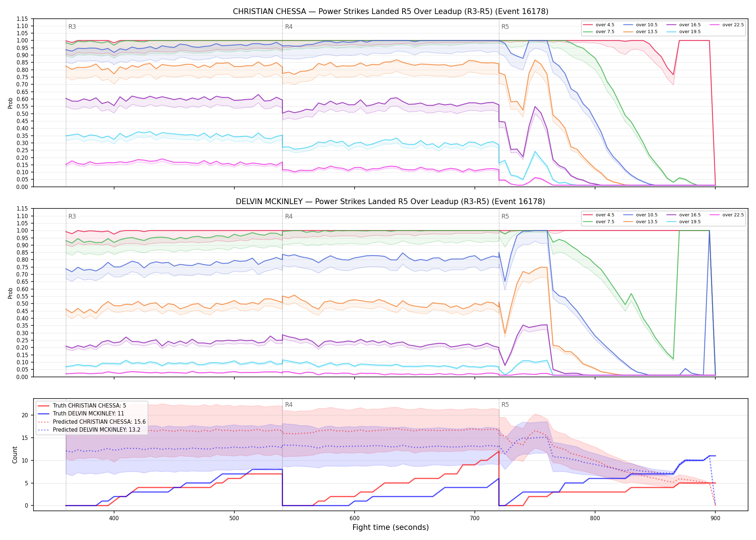Click the DELVIN MCKINLEY chart title
This screenshot has width=756, height=540.
tap(391, 202)
